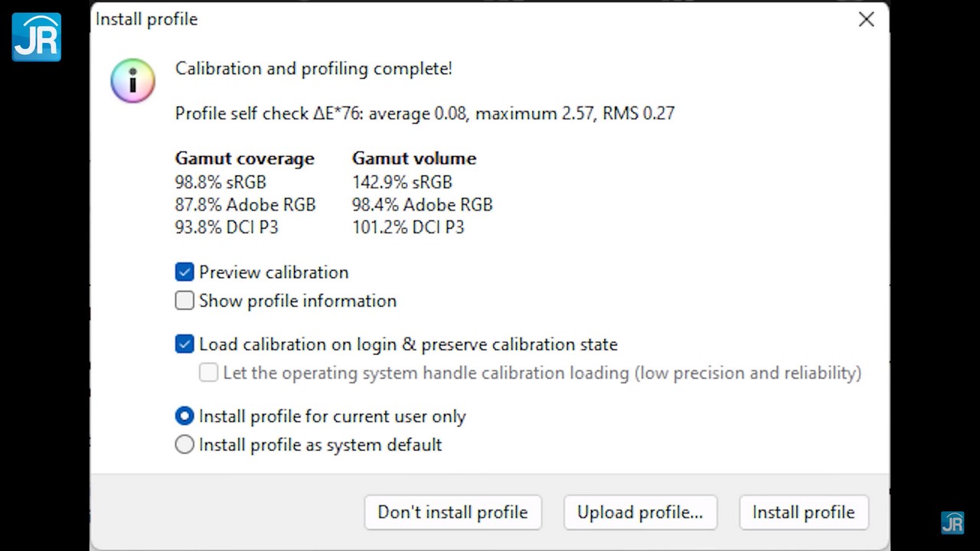The width and height of the screenshot is (980, 551).
Task: Click the Profile self check ΔE*76 line
Action: click(x=424, y=113)
